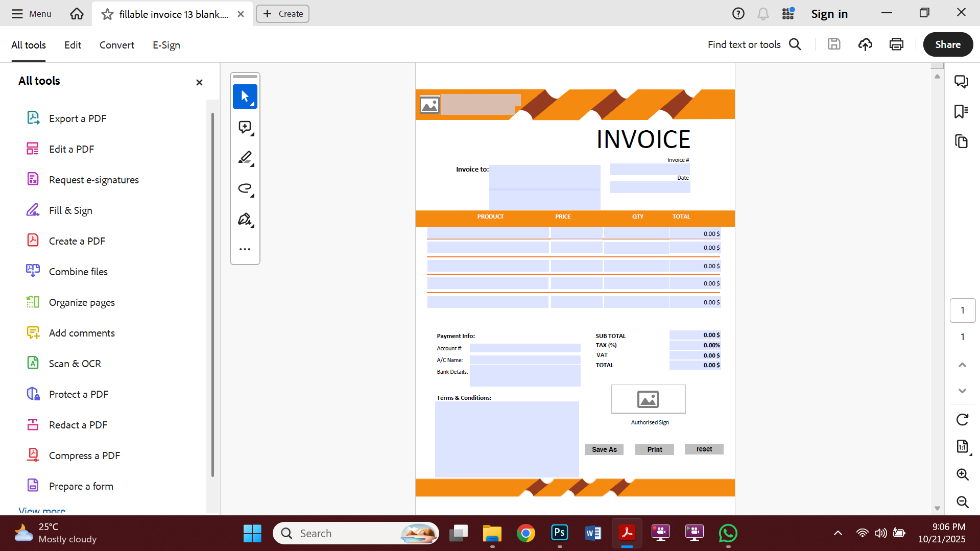The image size is (980, 551).
Task: Save the PDF file
Action: pyautogui.click(x=834, y=44)
